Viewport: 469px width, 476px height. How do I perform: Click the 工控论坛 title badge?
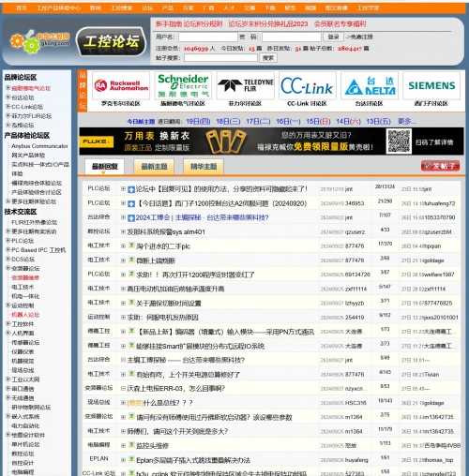coord(112,41)
